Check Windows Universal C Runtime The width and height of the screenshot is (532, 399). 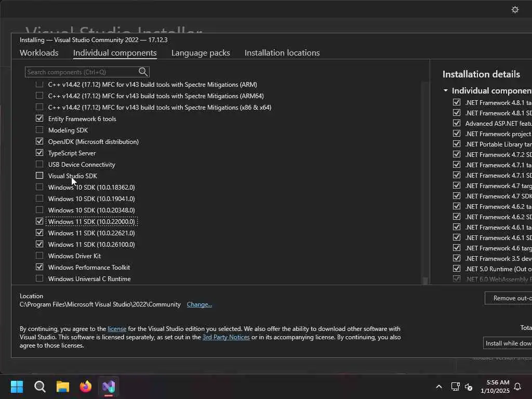(39, 278)
